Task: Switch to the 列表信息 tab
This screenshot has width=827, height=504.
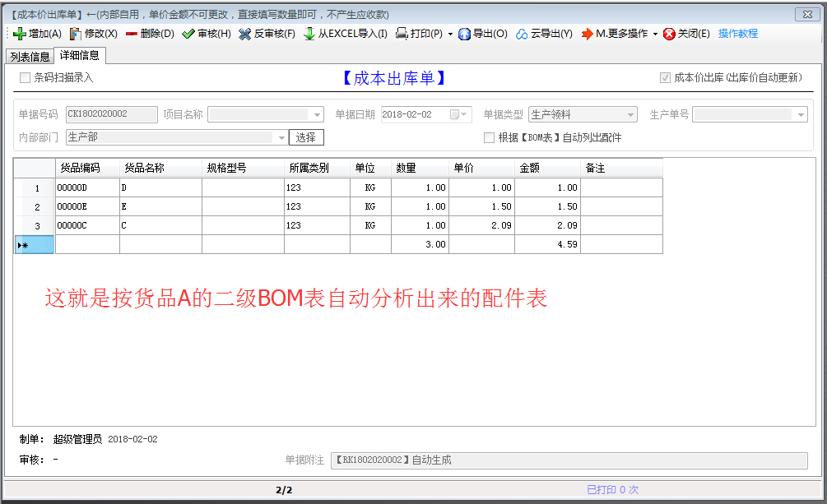Action: point(30,57)
